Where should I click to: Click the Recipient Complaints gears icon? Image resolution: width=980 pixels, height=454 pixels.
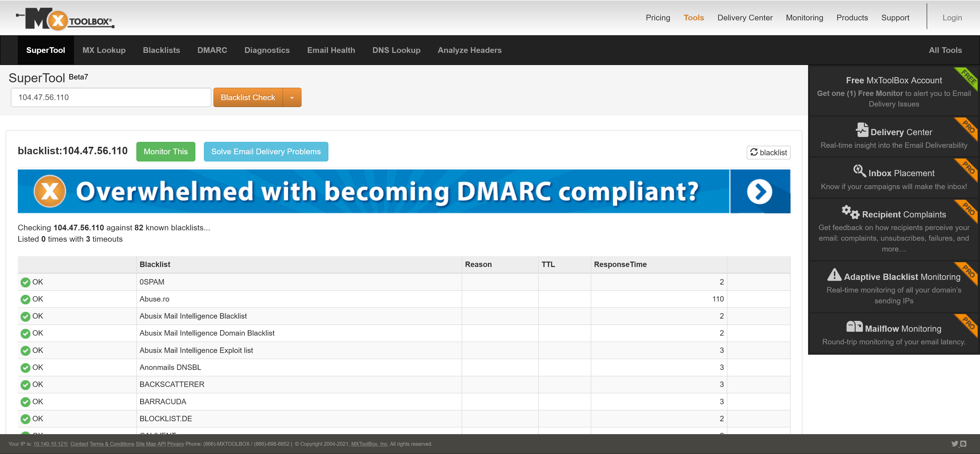tap(850, 212)
